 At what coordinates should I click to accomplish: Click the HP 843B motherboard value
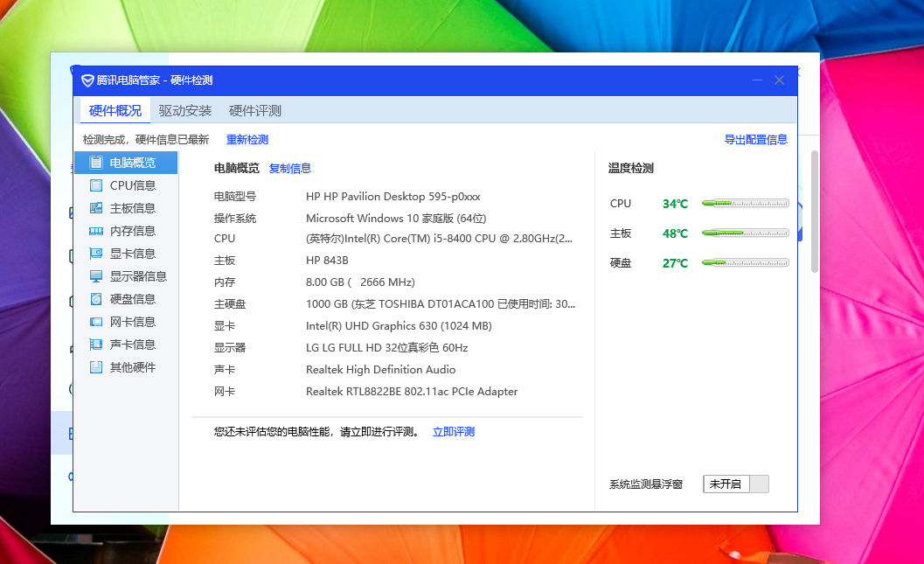click(327, 261)
